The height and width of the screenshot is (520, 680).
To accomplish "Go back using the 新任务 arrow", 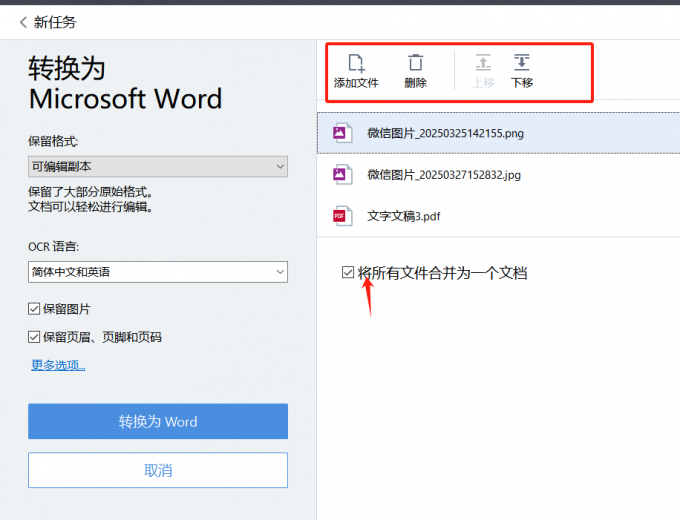I will [x=23, y=22].
